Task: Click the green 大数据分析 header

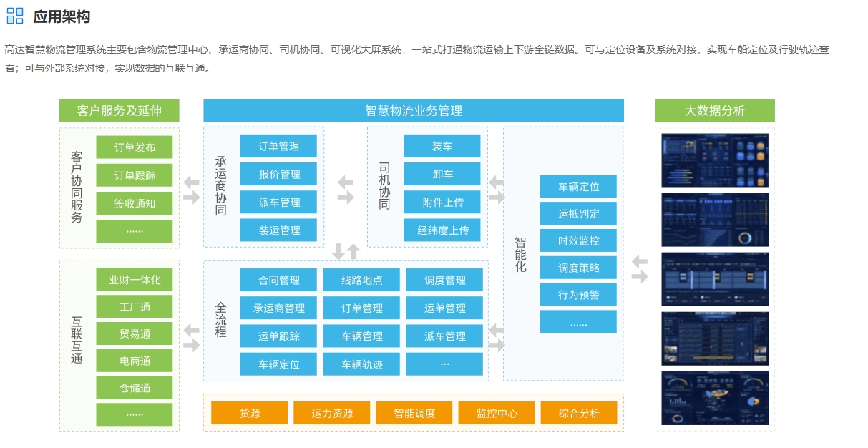Action: [713, 111]
